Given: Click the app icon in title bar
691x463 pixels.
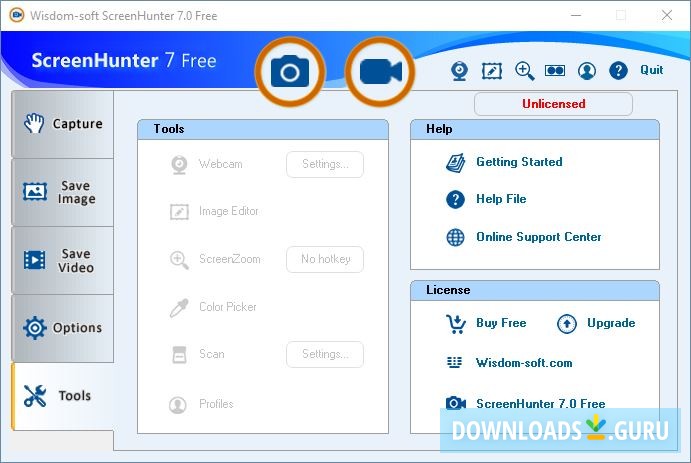Looking at the screenshot, I should click(17, 15).
